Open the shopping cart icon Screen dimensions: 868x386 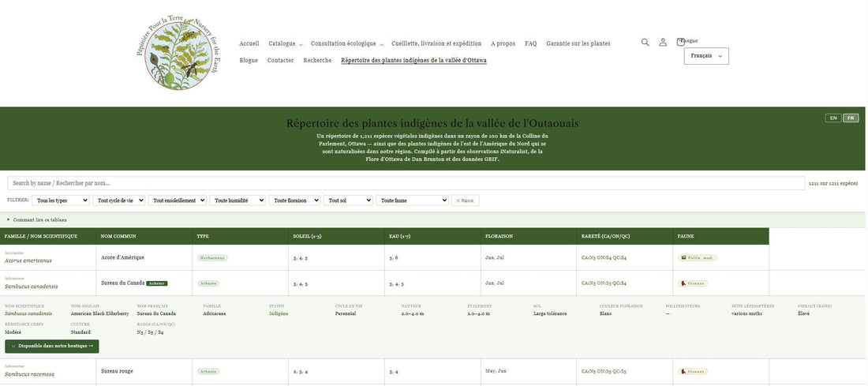pyautogui.click(x=680, y=42)
